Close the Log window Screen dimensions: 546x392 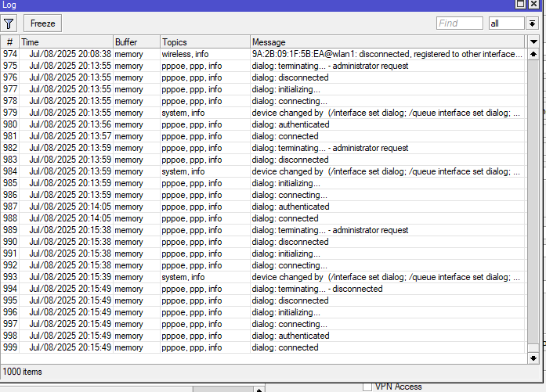pos(533,4)
